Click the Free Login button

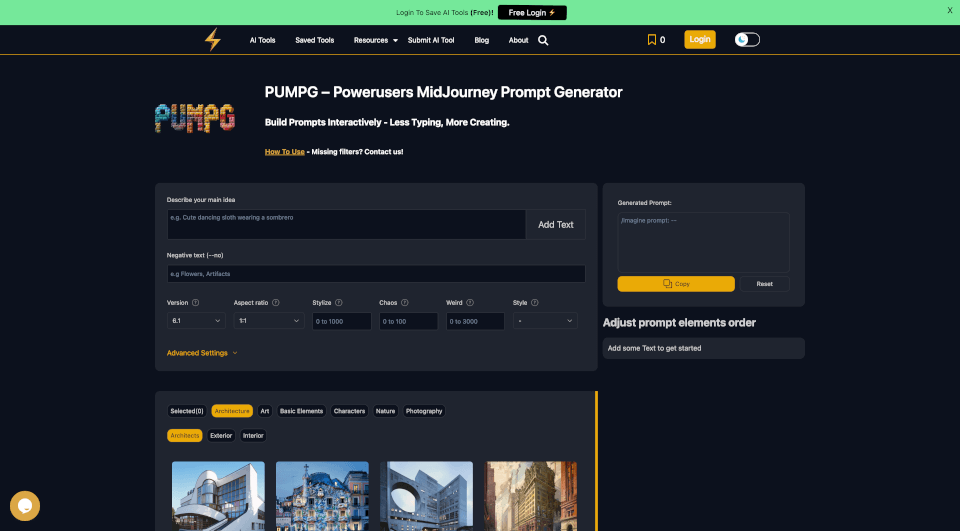click(x=532, y=12)
